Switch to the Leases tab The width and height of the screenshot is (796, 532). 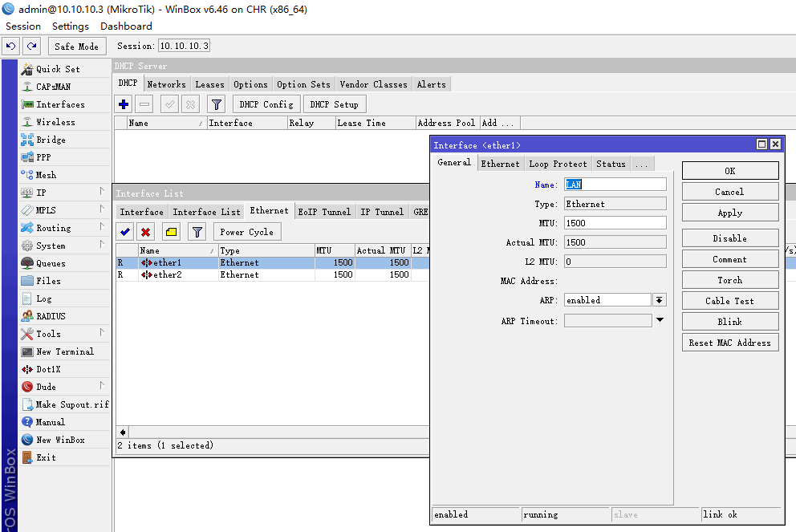(x=209, y=84)
